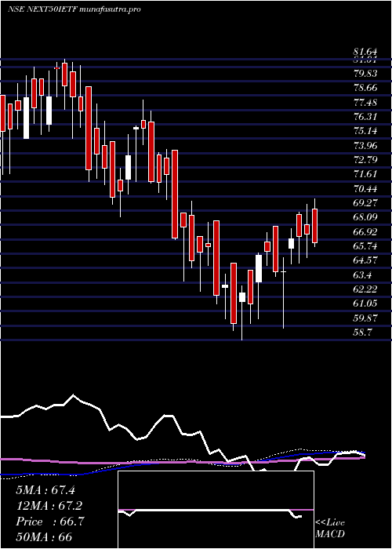Click the 69.27 price axis label
The height and width of the screenshot is (549, 392).
[365, 203]
